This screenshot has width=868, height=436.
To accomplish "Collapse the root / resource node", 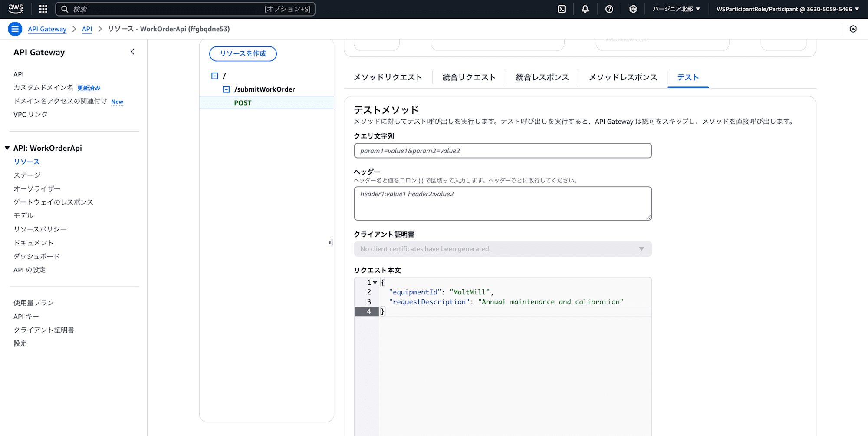I will (x=215, y=76).
